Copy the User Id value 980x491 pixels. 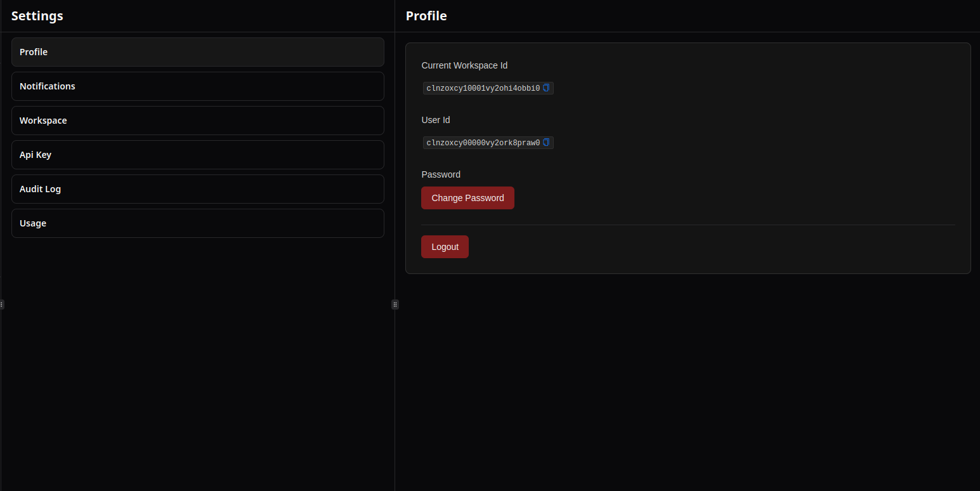(546, 143)
